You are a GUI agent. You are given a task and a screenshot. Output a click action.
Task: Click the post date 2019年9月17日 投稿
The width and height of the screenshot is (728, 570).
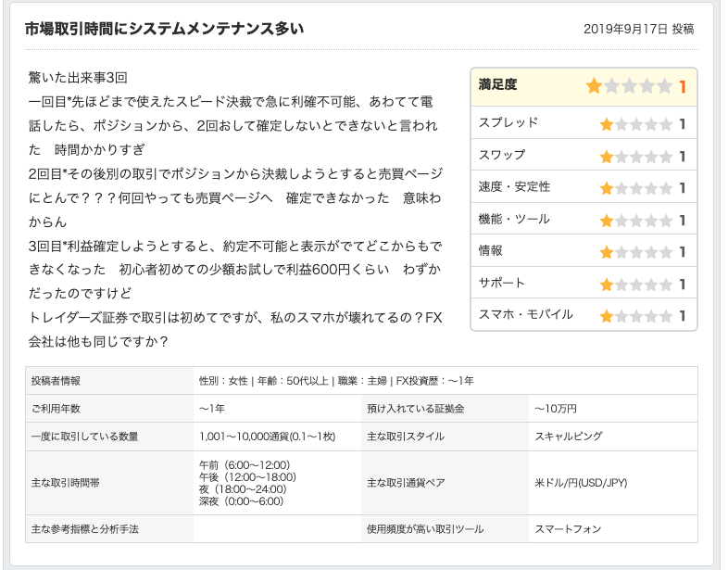[639, 30]
